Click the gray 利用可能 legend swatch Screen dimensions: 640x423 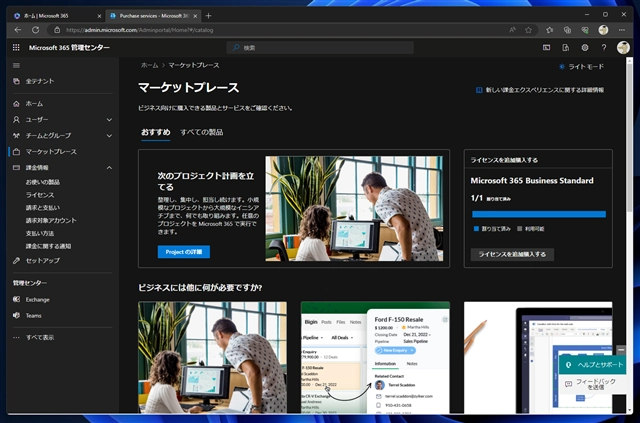coord(520,229)
